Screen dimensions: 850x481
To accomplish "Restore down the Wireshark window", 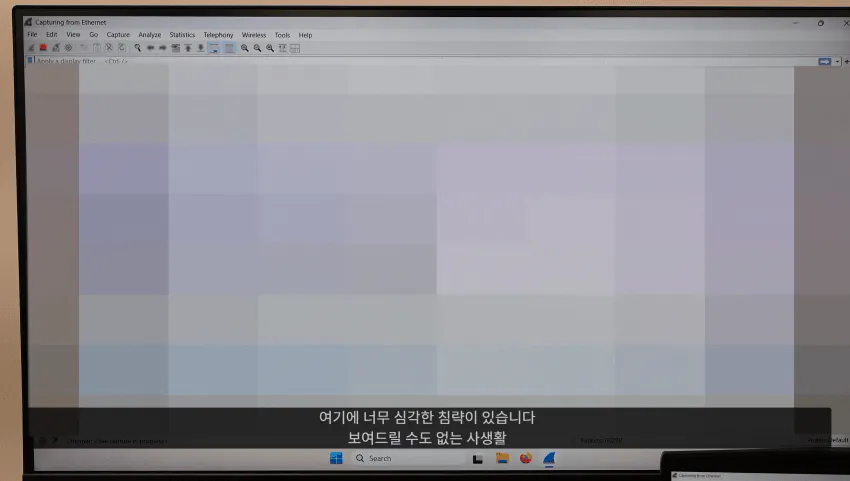I will point(821,23).
